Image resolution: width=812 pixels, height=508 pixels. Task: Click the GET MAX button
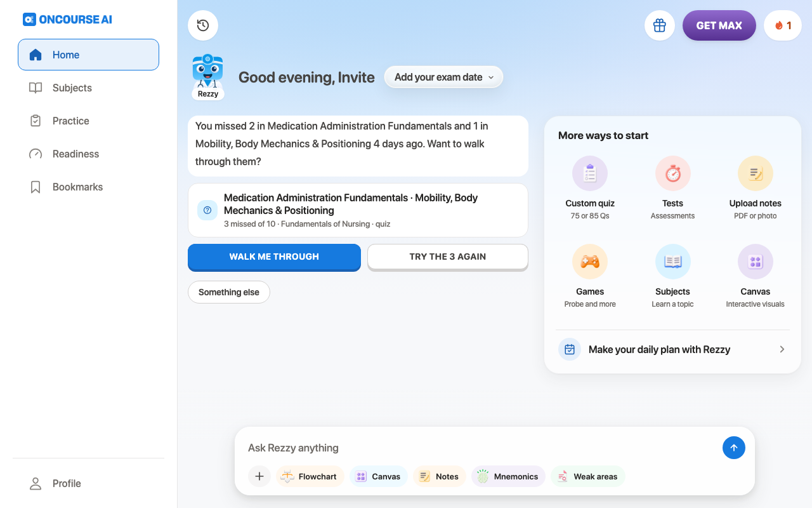pos(719,25)
